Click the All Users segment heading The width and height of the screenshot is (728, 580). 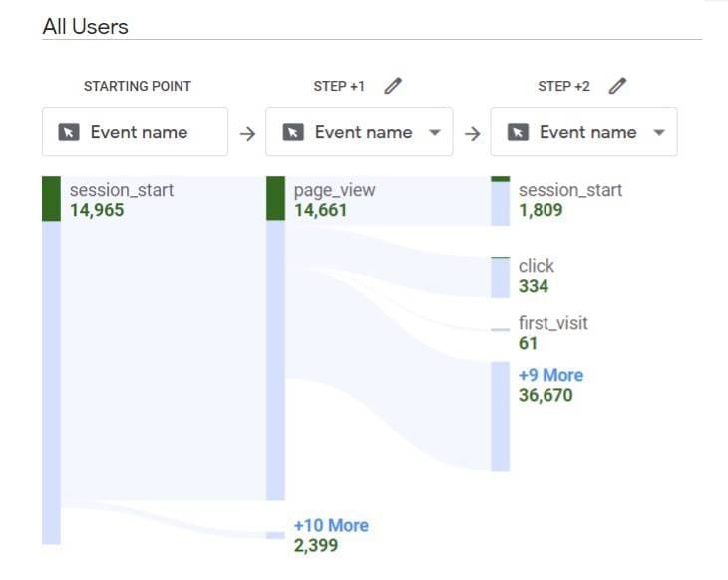(x=85, y=27)
